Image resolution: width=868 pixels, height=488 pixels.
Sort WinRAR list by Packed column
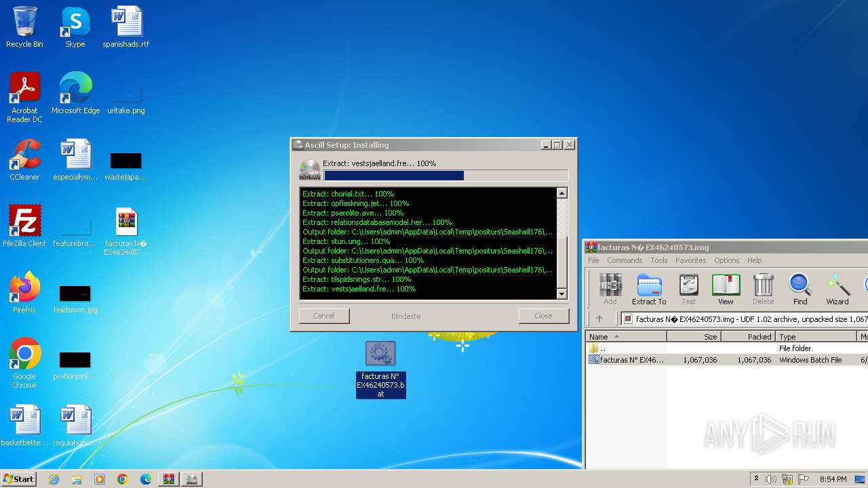(x=748, y=336)
